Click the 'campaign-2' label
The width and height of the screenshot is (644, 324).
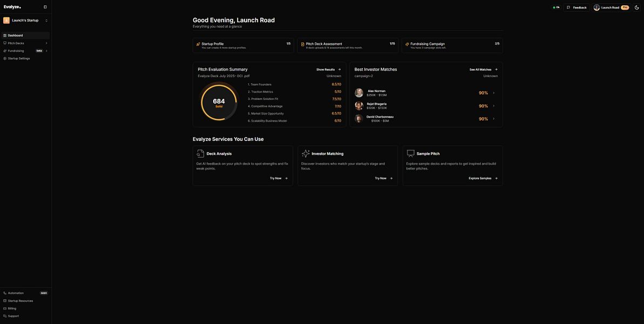click(x=363, y=76)
